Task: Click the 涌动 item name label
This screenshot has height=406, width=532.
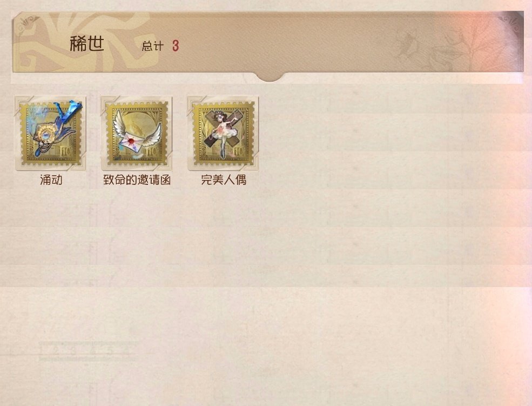Action: 51,179
